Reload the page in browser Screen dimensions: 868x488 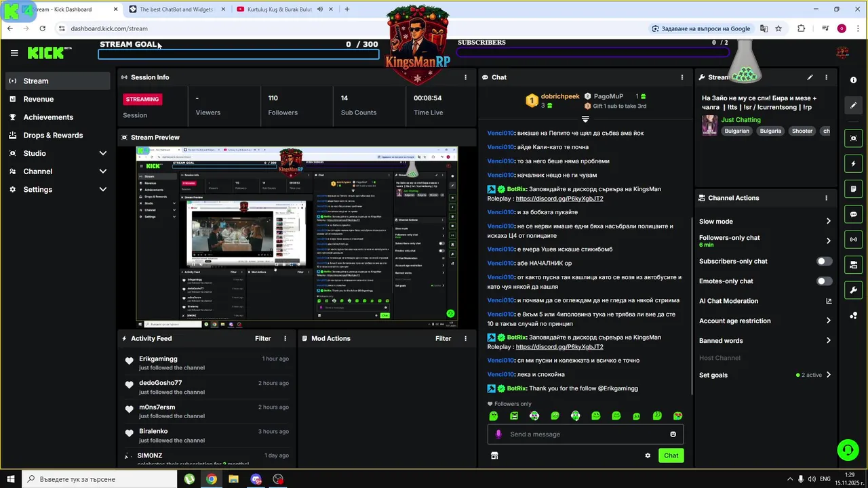pos(42,28)
